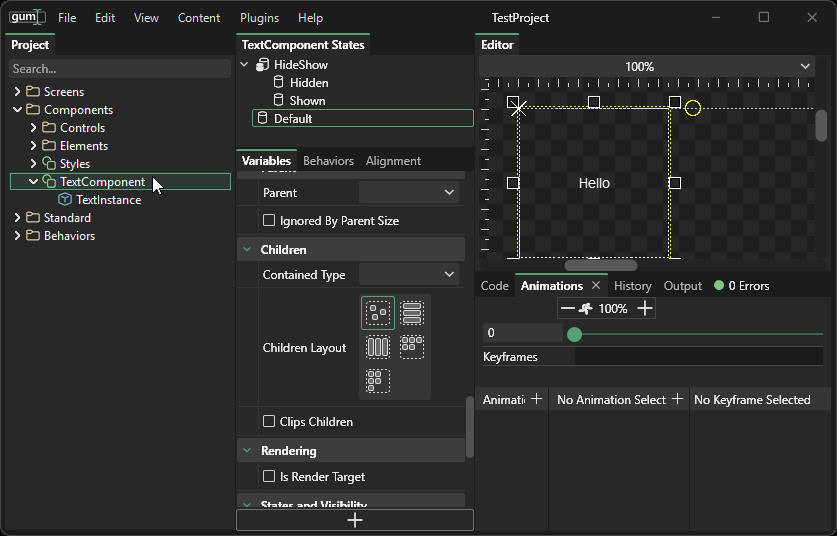Viewport: 837px width, 536px height.
Task: Pick the left-to-right stack layout icon
Action: point(377,347)
